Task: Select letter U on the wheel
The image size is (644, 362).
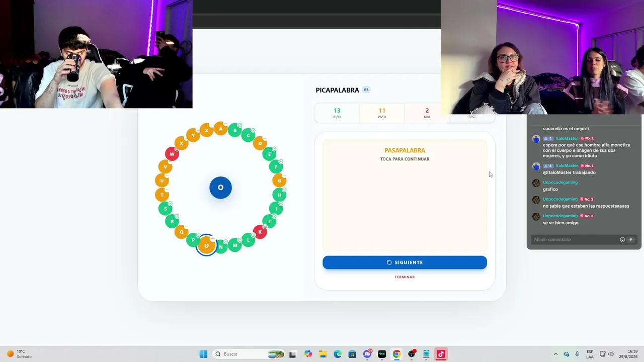Action: [x=162, y=180]
